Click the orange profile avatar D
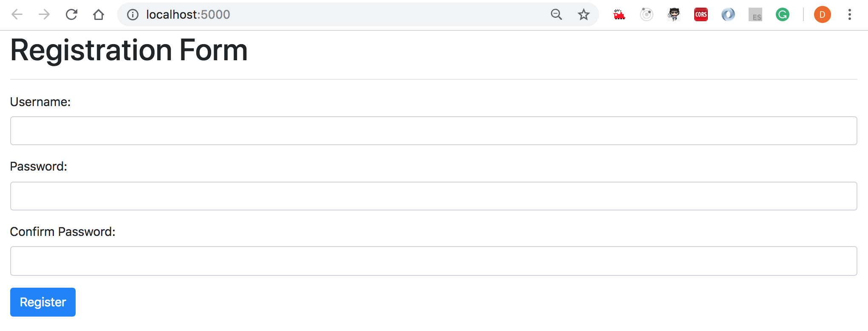 822,14
